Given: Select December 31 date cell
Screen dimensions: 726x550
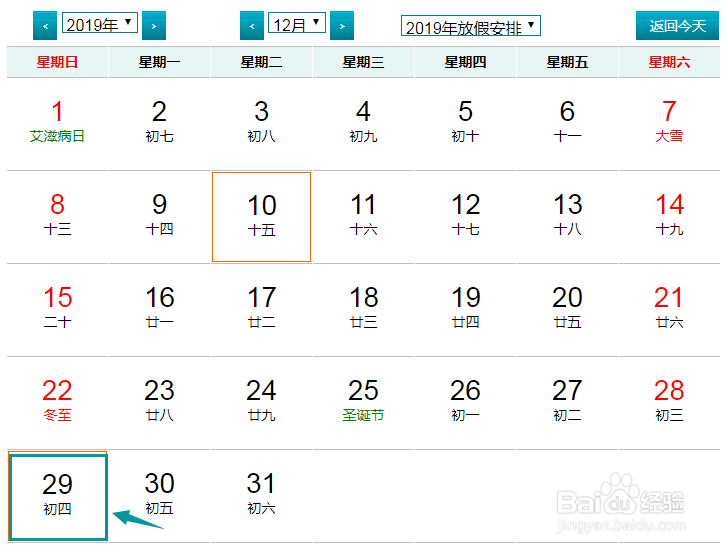Looking at the screenshot, I should tap(261, 495).
